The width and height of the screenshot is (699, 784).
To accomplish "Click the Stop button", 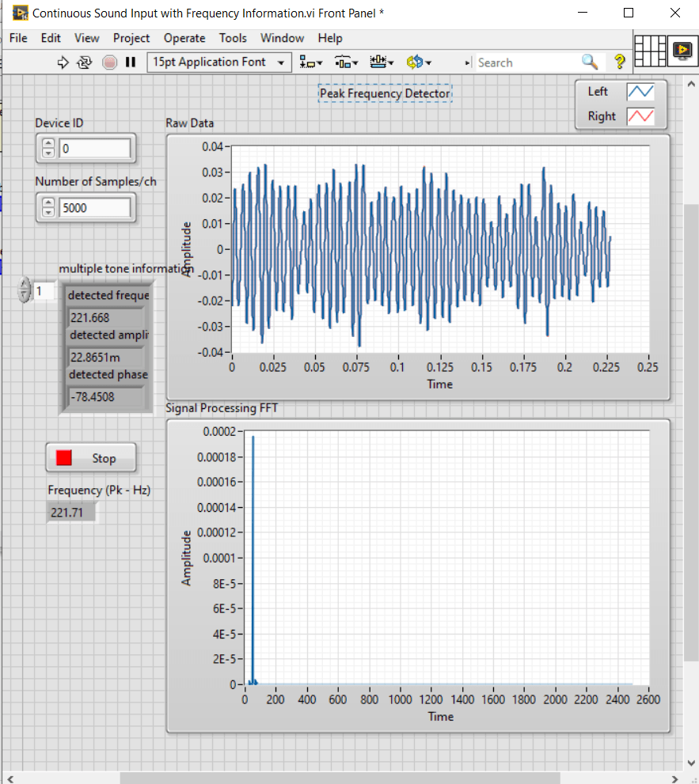I will pos(91,458).
